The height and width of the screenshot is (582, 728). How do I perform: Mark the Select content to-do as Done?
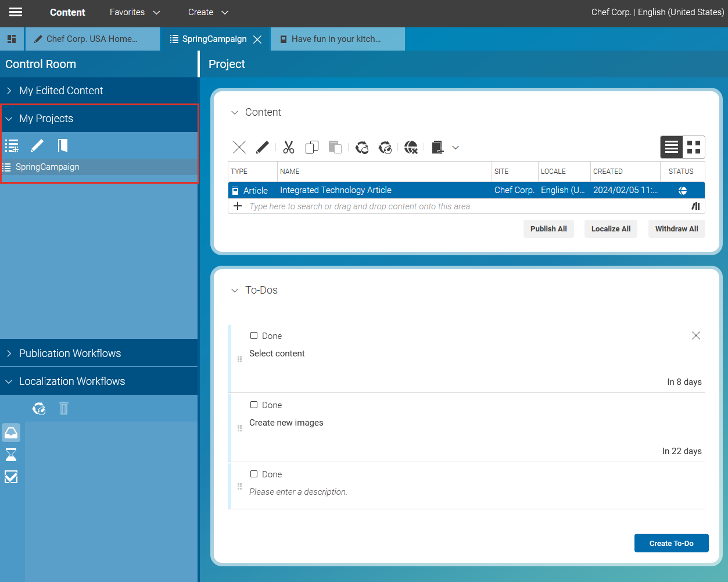[x=254, y=335]
